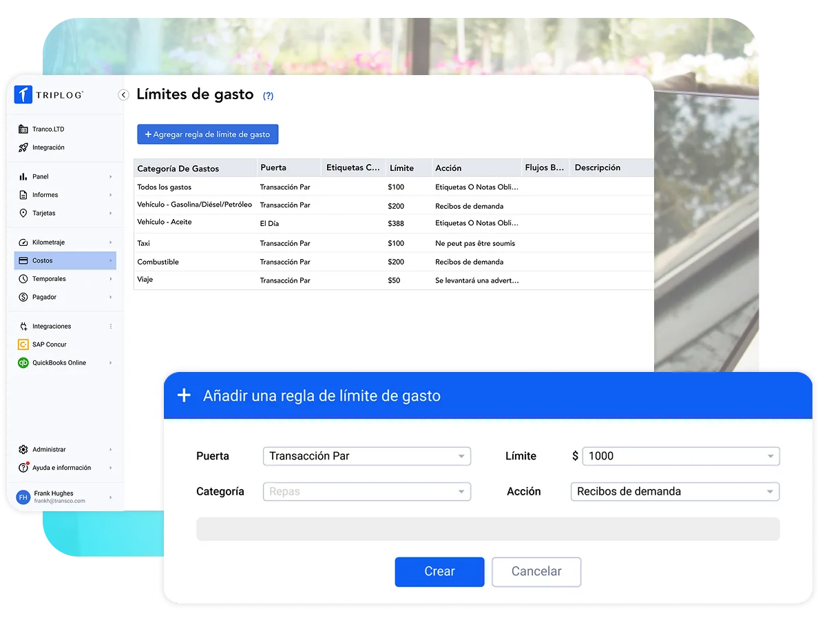Click the Crear button

[439, 572]
